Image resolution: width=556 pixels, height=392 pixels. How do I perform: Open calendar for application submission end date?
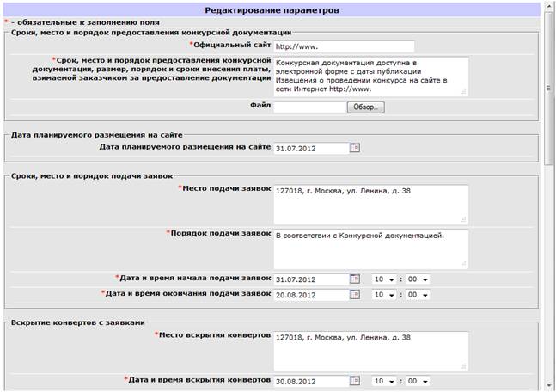pyautogui.click(x=355, y=295)
